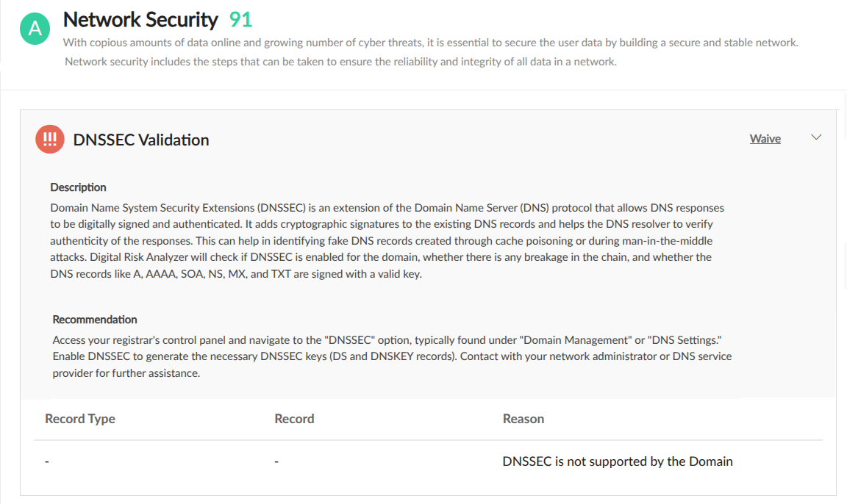847x504 pixels.
Task: Click the Waive link
Action: tap(765, 138)
